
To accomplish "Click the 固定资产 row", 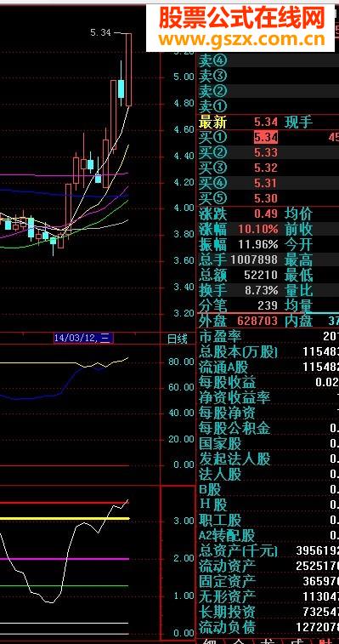I will 268,582.
